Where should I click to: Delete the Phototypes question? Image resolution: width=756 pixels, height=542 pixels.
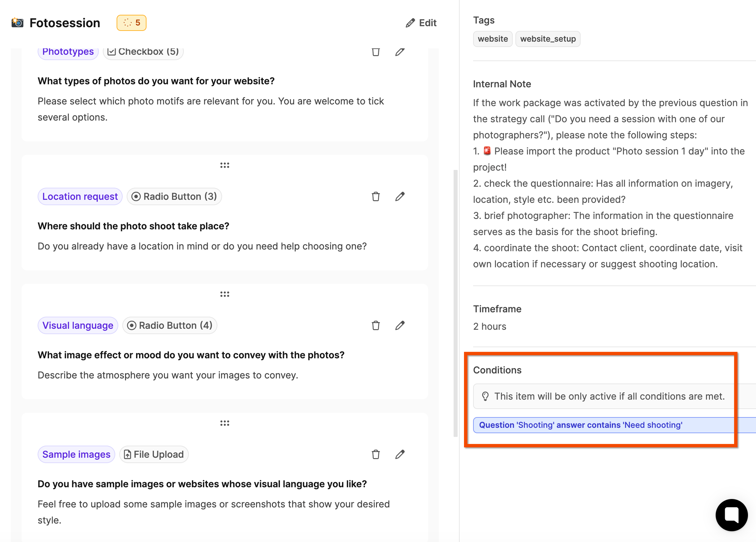click(x=376, y=52)
